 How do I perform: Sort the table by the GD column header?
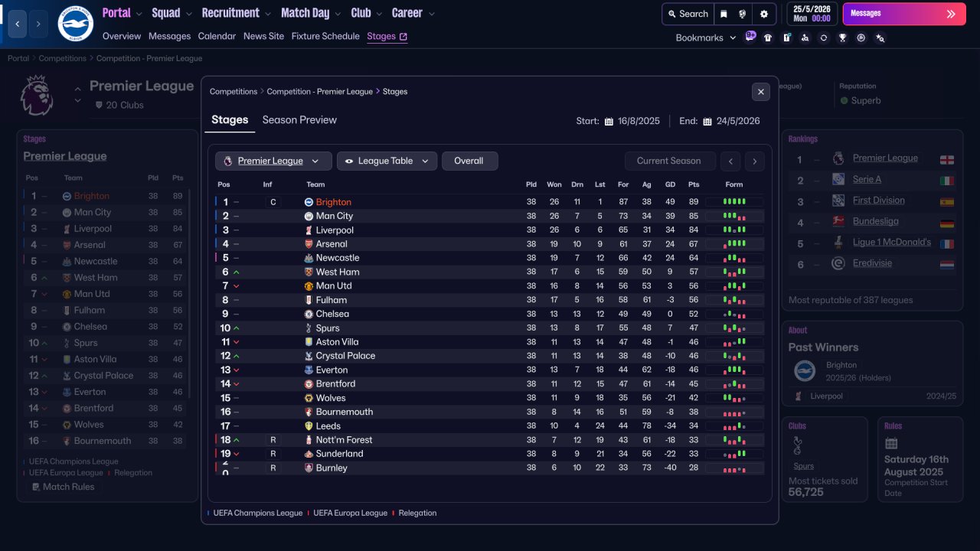671,184
